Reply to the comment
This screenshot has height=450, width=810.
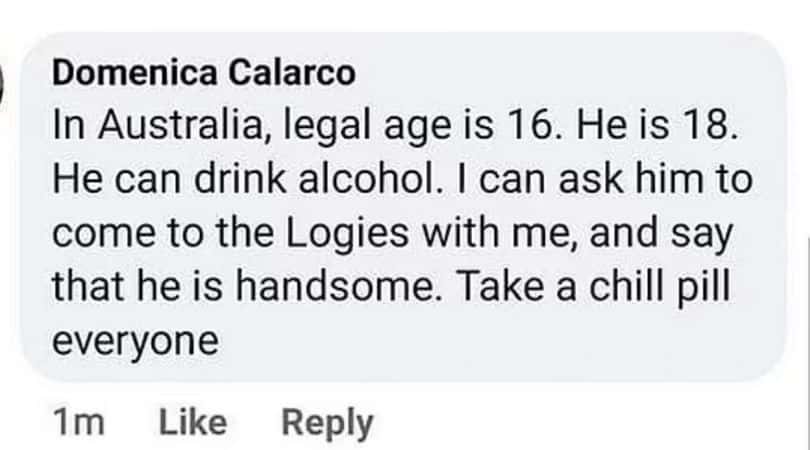[x=327, y=422]
